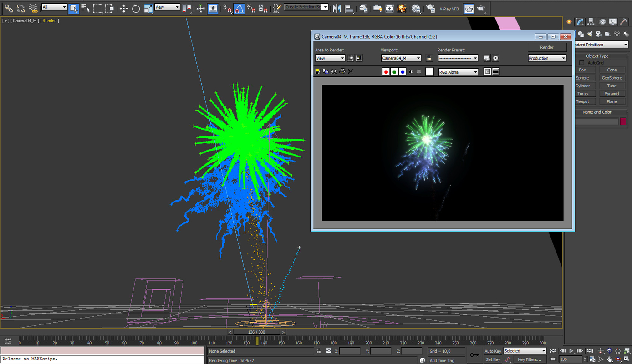The width and height of the screenshot is (632, 364).
Task: Switch Production to another mode via its selector
Action: click(546, 58)
